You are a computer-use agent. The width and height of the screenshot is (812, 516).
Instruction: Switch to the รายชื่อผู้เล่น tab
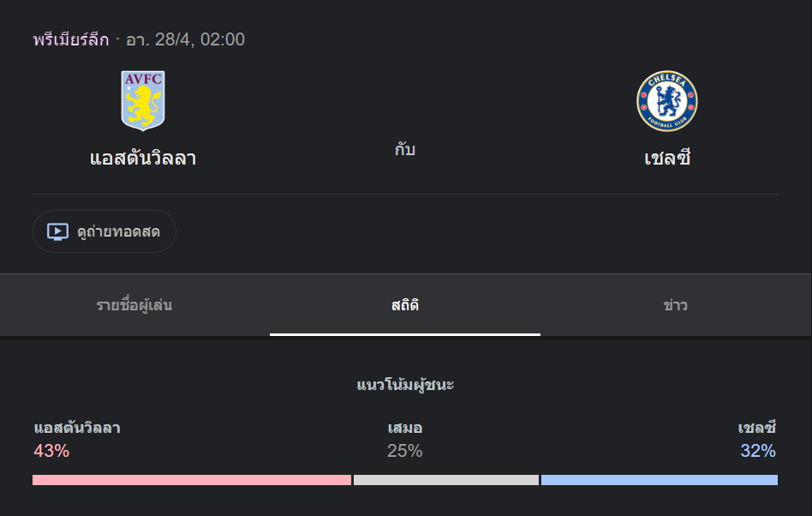134,305
